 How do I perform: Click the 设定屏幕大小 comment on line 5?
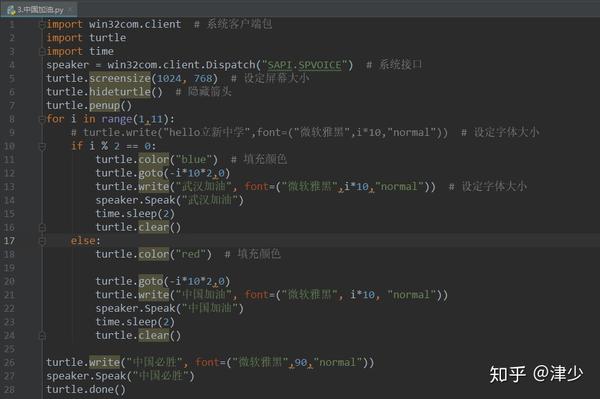270,78
